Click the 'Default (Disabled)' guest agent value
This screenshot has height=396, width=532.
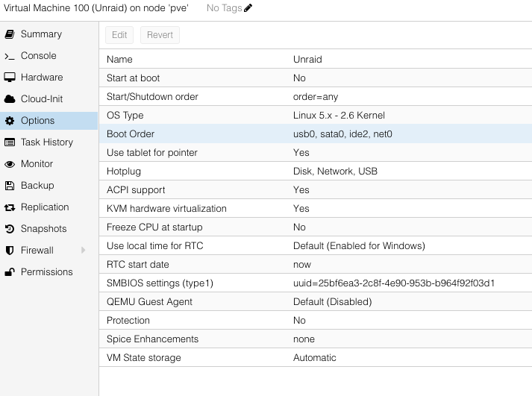pyautogui.click(x=333, y=302)
